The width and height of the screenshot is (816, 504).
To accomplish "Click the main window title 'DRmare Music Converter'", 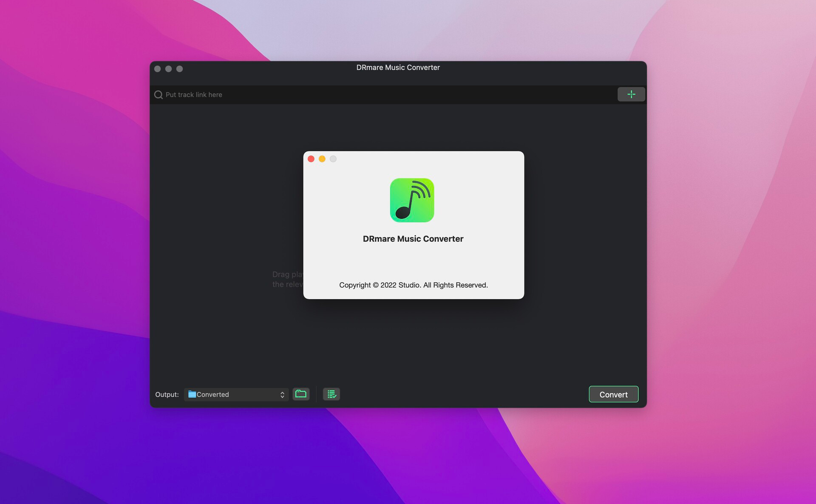I will point(398,68).
